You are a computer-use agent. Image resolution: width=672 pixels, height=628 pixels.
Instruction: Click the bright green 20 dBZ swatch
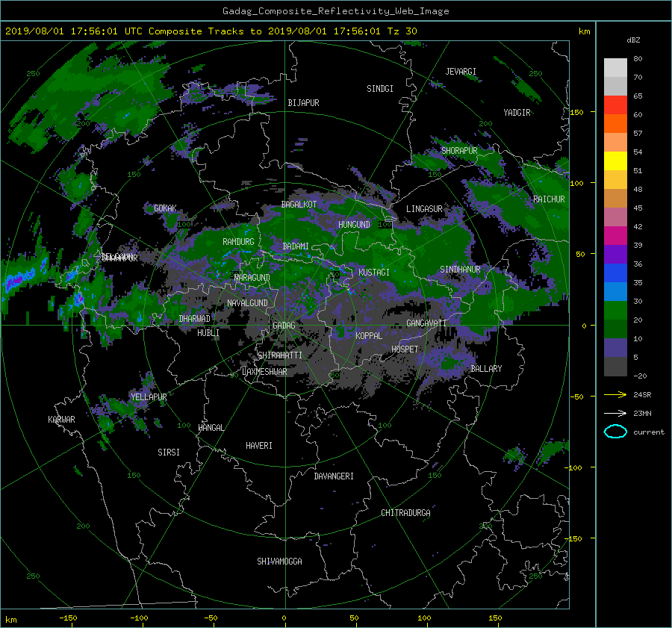point(615,311)
